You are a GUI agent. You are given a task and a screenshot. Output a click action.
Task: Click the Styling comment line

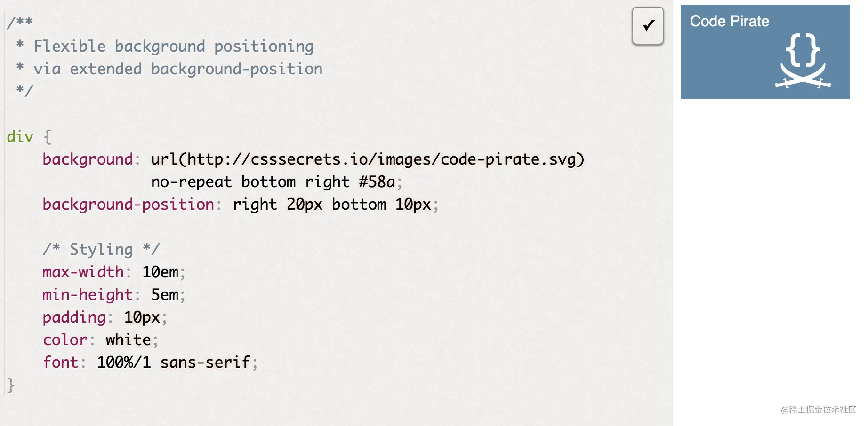pos(101,250)
